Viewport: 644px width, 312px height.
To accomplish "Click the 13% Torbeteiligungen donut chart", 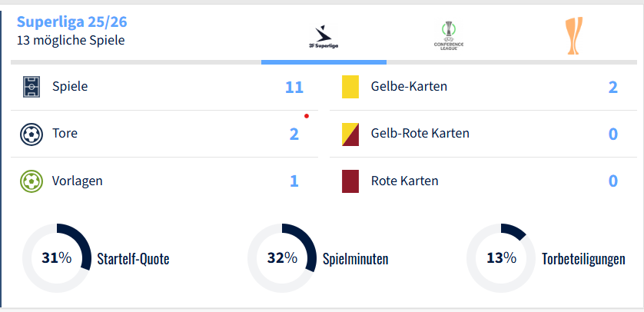I will 501,258.
